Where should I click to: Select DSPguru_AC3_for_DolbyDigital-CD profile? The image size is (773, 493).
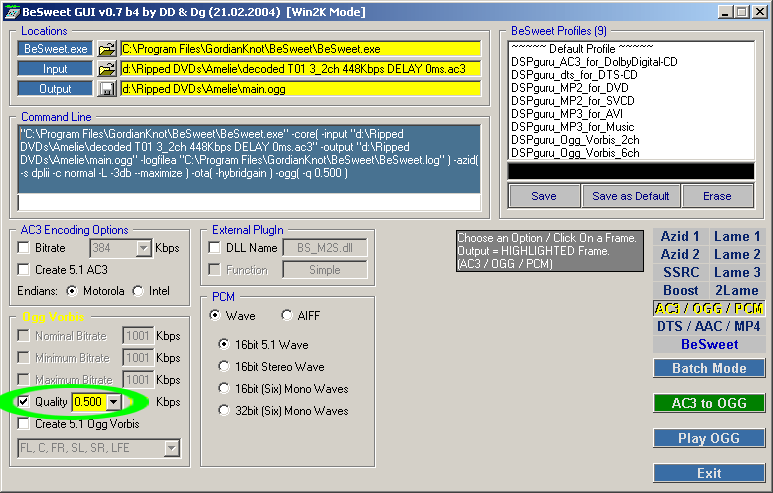coord(594,62)
